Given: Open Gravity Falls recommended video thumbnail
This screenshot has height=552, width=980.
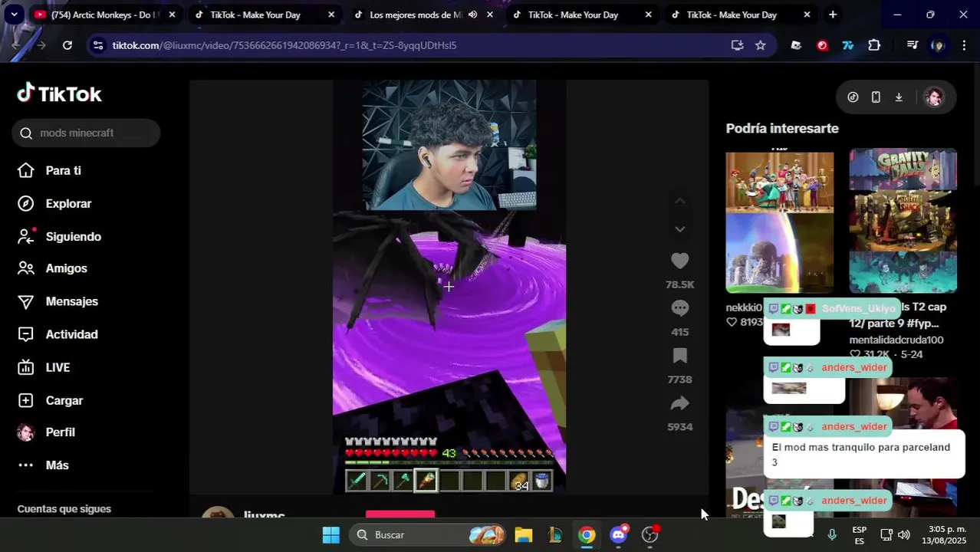Looking at the screenshot, I should pyautogui.click(x=903, y=222).
